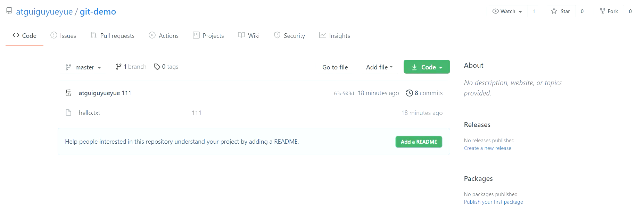
Task: Click Create a new release link
Action: [x=487, y=148]
